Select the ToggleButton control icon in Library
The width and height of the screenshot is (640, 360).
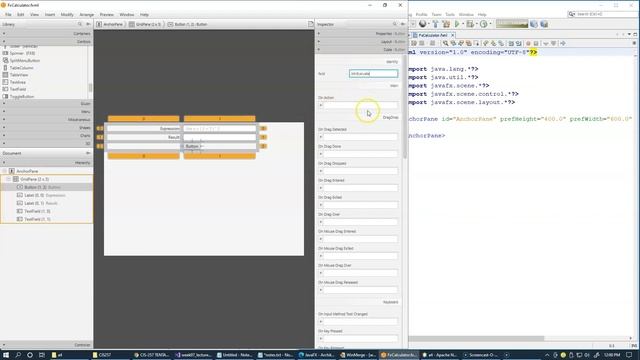(5, 96)
